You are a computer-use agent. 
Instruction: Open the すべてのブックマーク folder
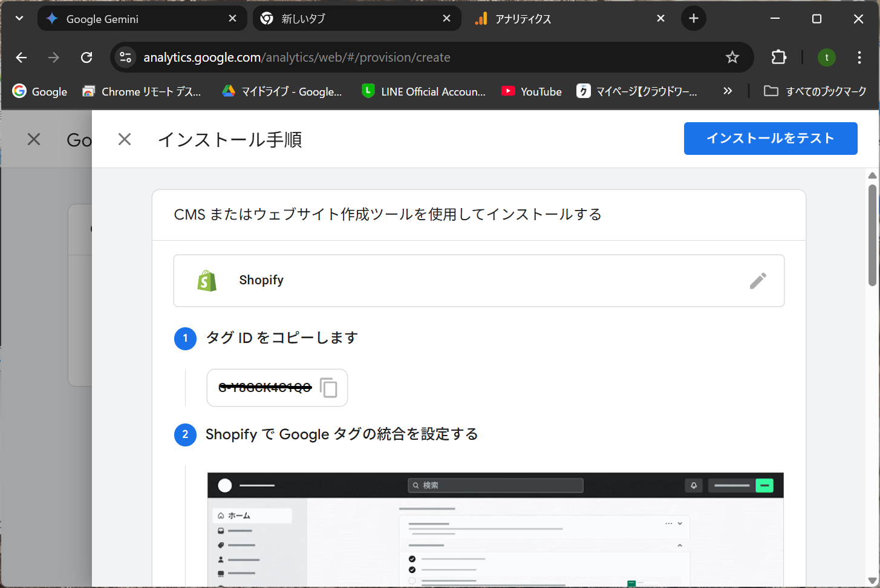point(815,91)
